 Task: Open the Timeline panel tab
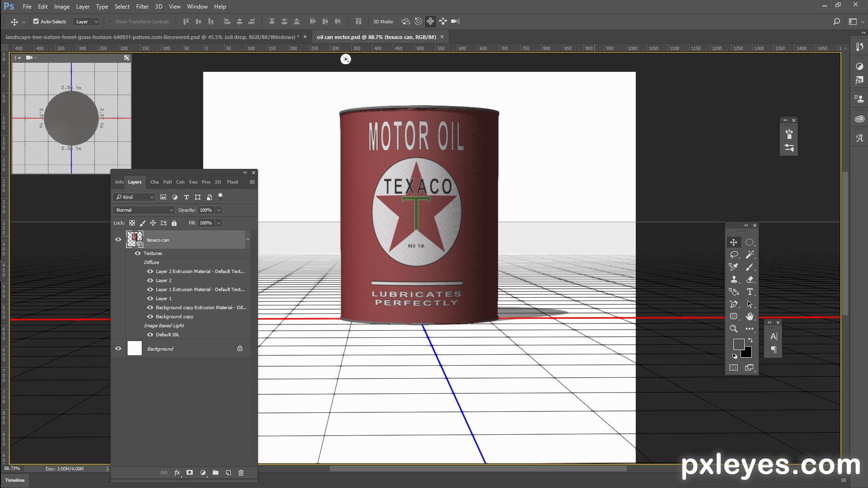[x=15, y=480]
